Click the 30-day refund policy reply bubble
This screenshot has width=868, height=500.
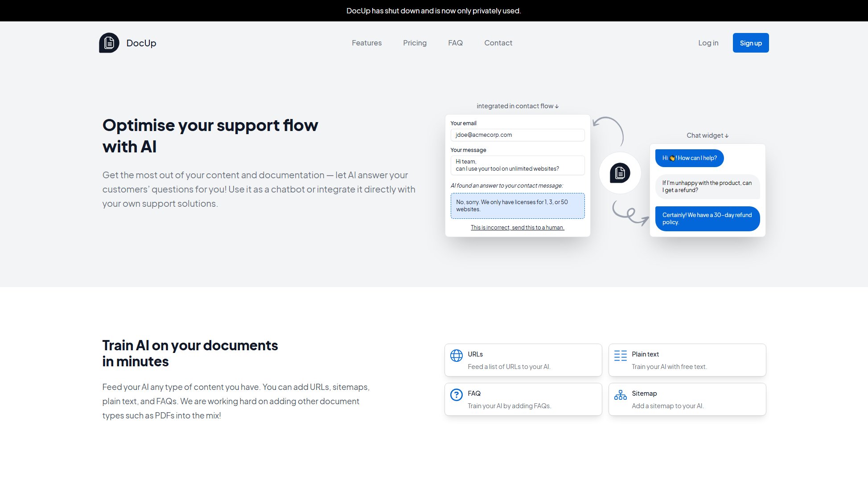point(707,219)
